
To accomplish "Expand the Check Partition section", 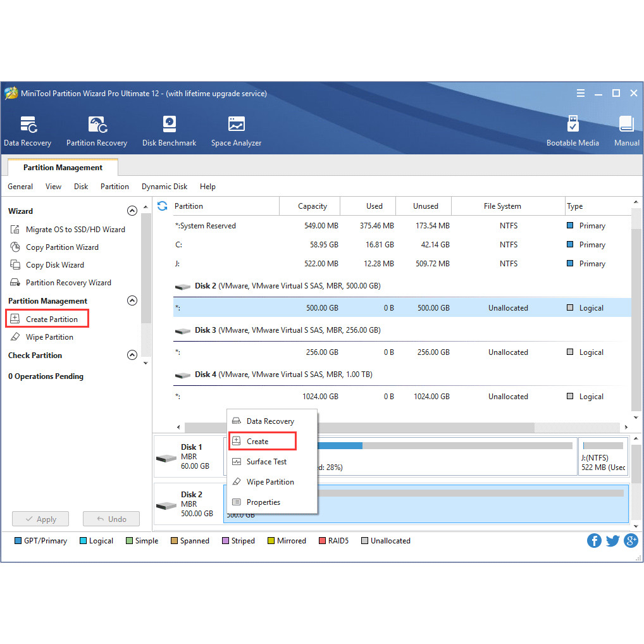I will pyautogui.click(x=132, y=356).
